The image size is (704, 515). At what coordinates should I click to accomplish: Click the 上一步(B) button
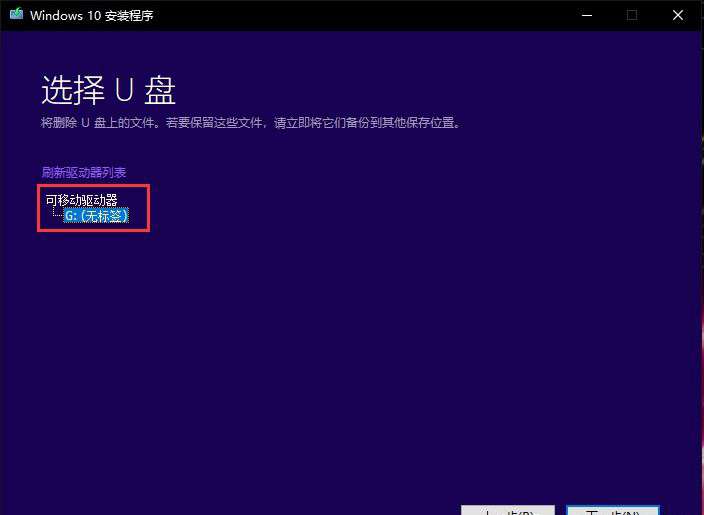pyautogui.click(x=508, y=511)
